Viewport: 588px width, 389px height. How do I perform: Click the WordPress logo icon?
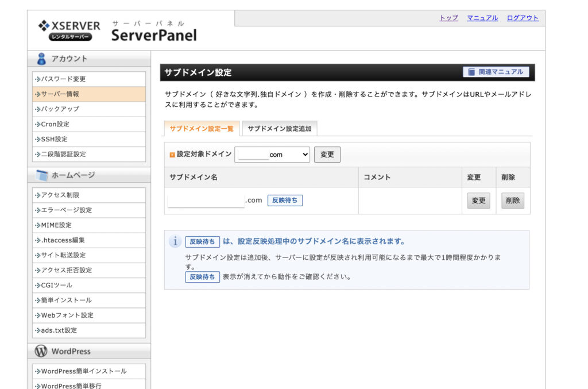pos(41,351)
